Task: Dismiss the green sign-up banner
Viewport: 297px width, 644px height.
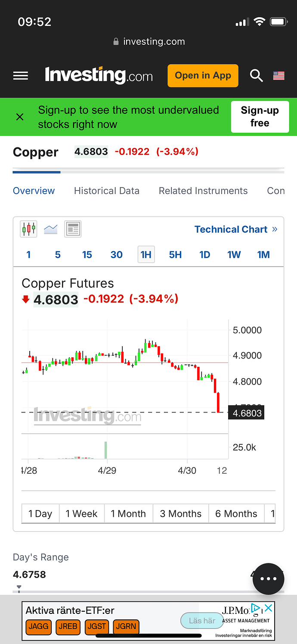Action: tap(20, 117)
